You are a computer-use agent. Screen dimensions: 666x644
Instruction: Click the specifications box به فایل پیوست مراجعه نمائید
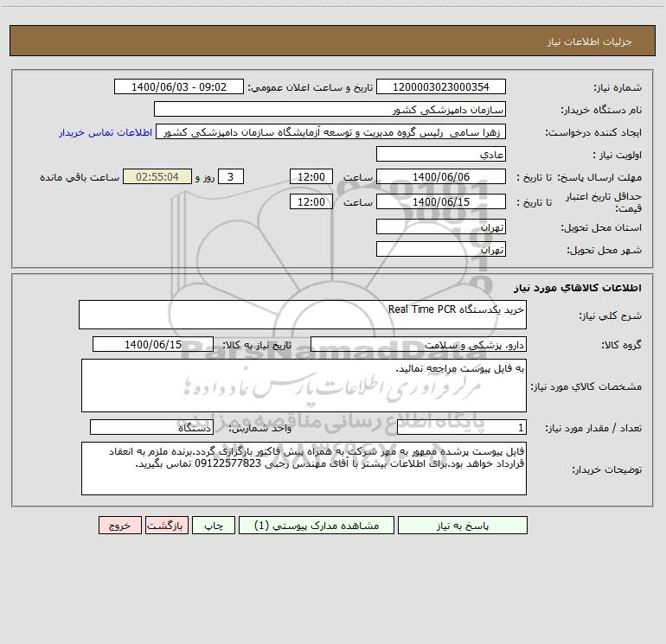[304, 386]
